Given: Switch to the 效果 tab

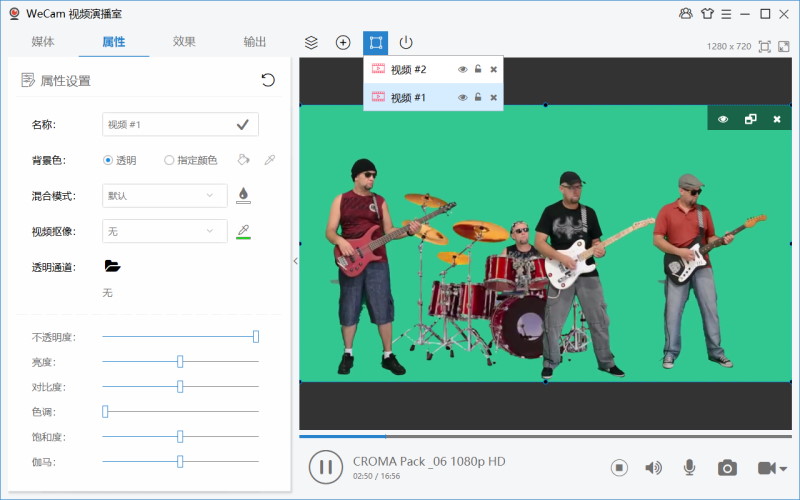Looking at the screenshot, I should pos(184,42).
